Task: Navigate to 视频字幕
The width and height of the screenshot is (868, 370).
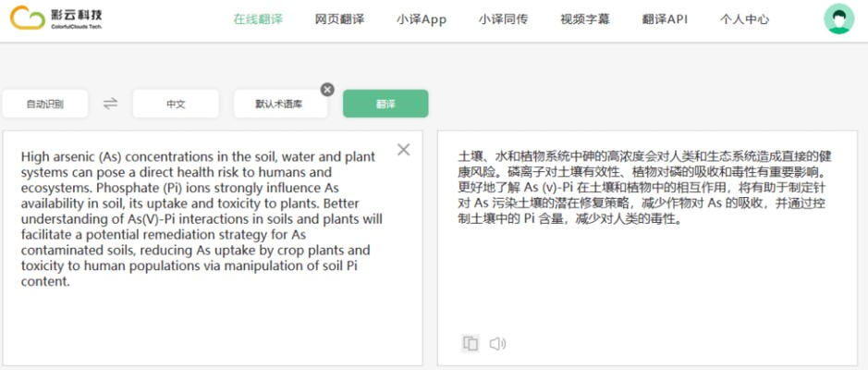Action: (584, 19)
